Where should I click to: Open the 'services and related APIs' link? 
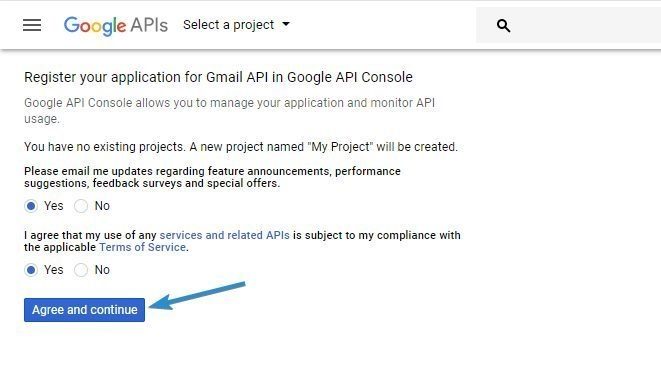point(224,235)
